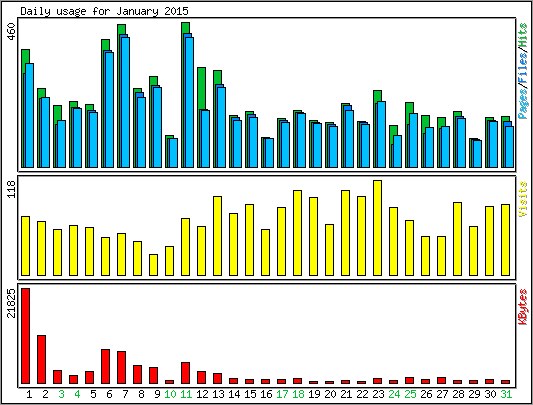Click the cyan Pages bar for day 29

(x=477, y=154)
